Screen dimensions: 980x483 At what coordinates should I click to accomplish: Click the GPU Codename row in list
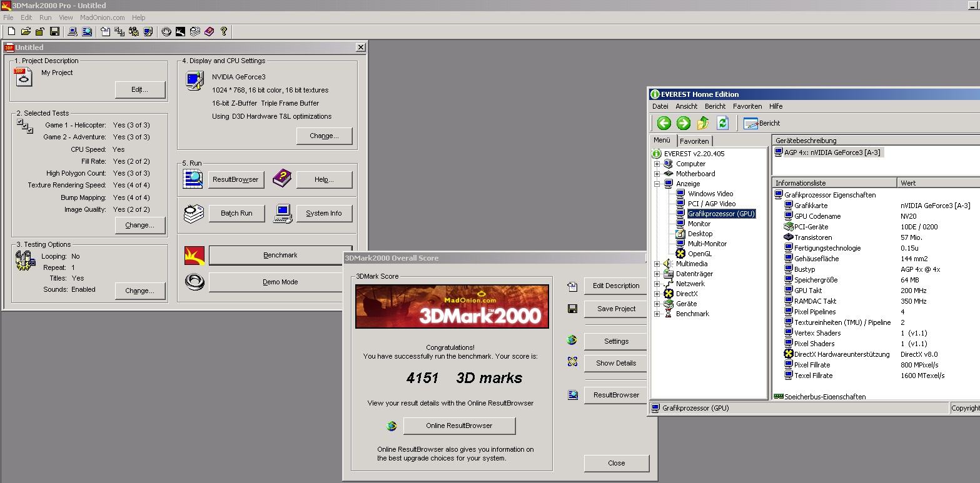coord(876,216)
